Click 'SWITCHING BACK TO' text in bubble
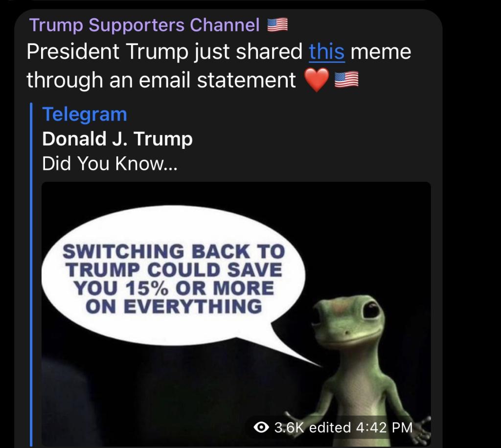Screen dimensions: 501x448 pyautogui.click(x=174, y=251)
